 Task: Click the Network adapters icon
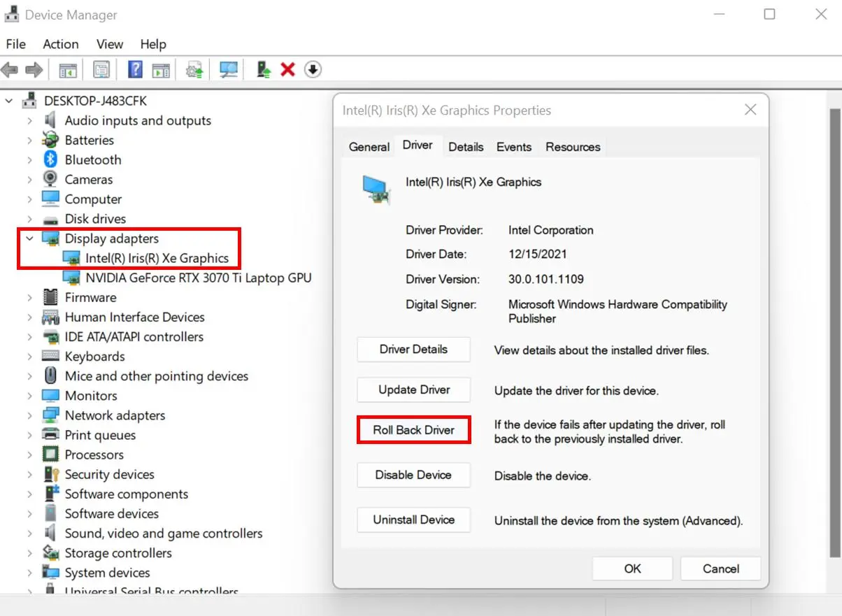[x=50, y=415]
